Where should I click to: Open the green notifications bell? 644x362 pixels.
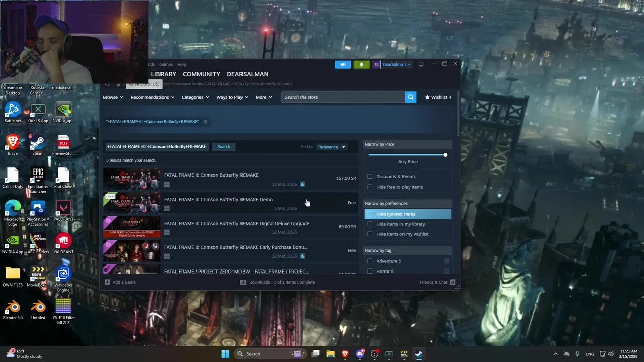(x=361, y=64)
